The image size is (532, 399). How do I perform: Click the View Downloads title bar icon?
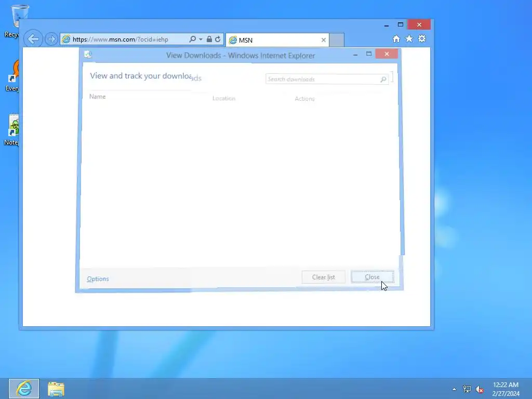tap(88, 54)
